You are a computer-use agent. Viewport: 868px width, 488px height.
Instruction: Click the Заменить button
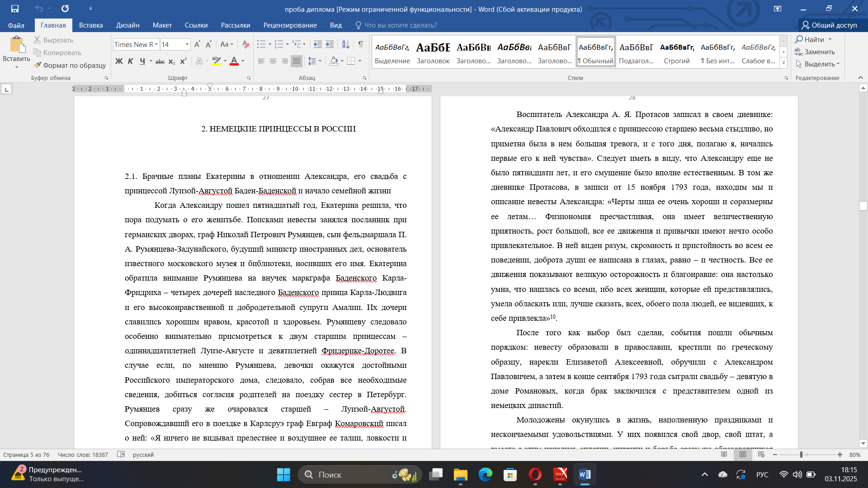(x=815, y=52)
